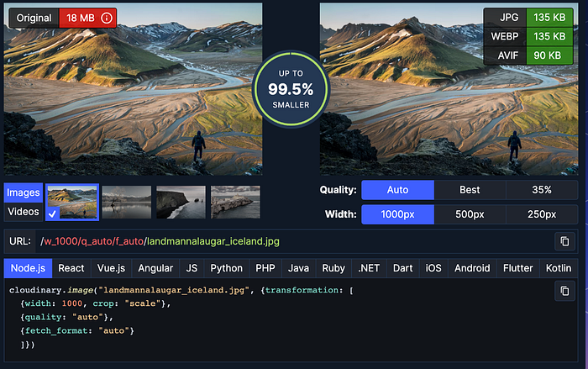
Task: Choose 35% quality option
Action: pos(542,190)
